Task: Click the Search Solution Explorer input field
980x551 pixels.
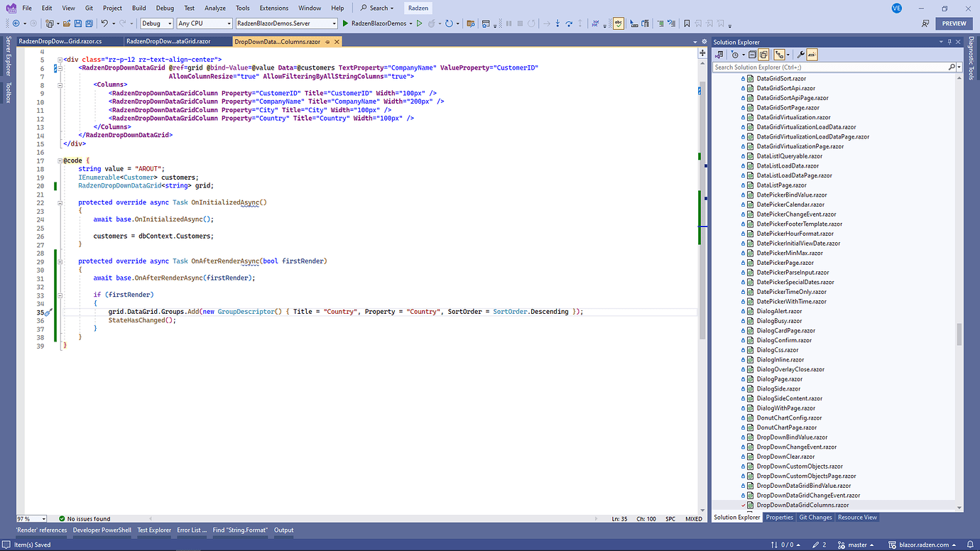Action: (817, 66)
